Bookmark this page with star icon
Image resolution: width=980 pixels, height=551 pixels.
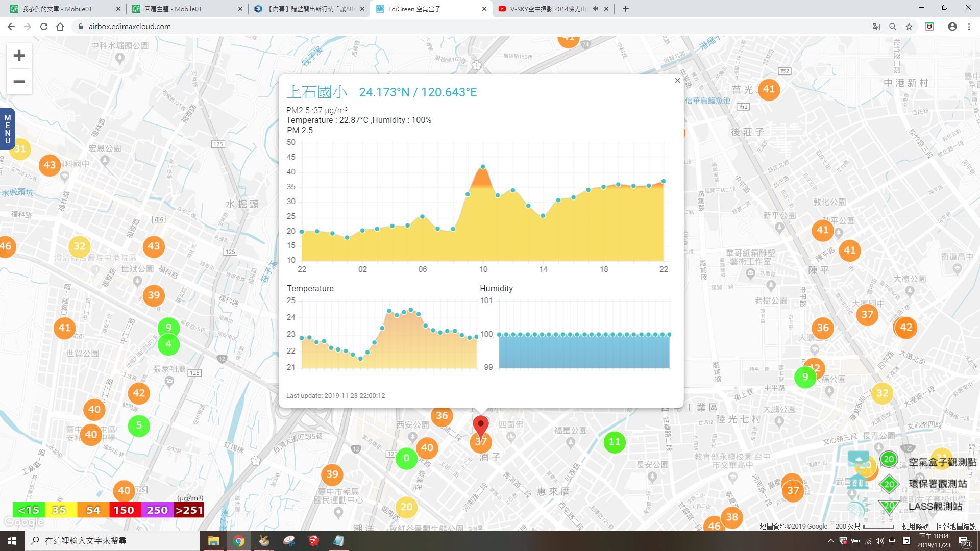[x=909, y=27]
